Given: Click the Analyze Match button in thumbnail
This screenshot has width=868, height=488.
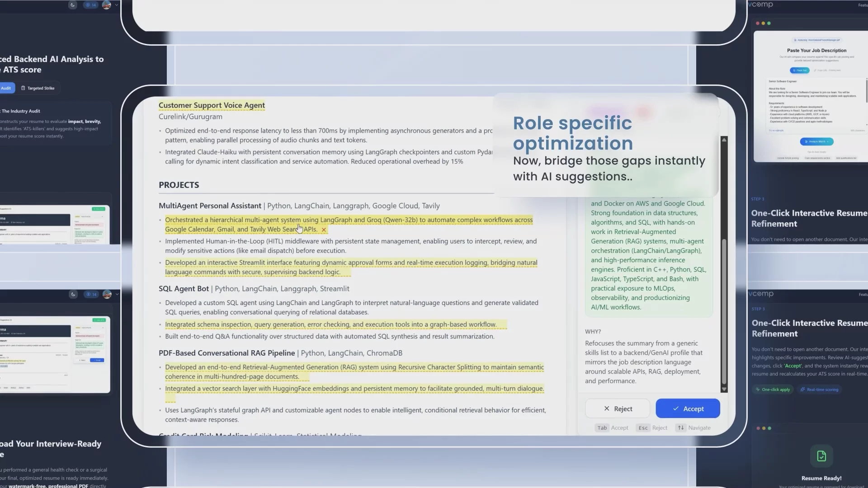Looking at the screenshot, I should click(x=816, y=141).
